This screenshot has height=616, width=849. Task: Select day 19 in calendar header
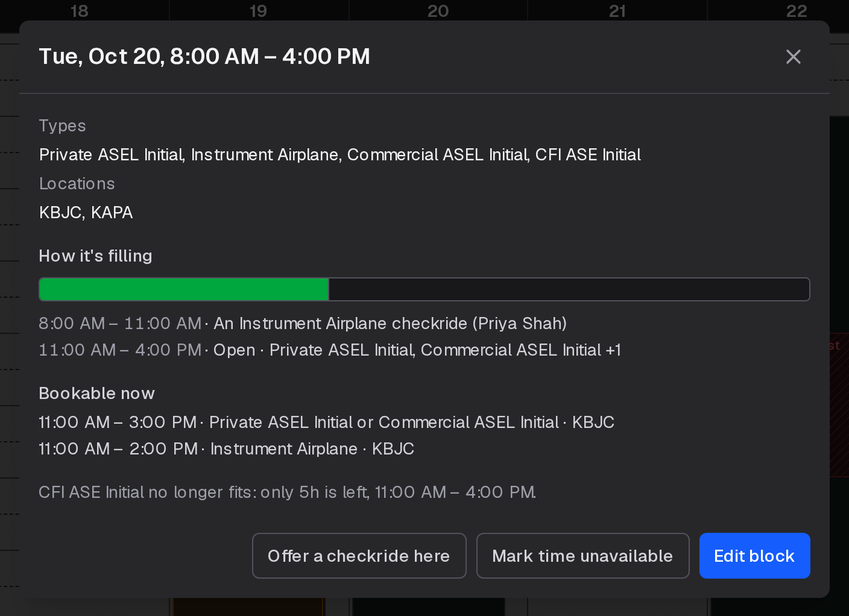tap(258, 11)
